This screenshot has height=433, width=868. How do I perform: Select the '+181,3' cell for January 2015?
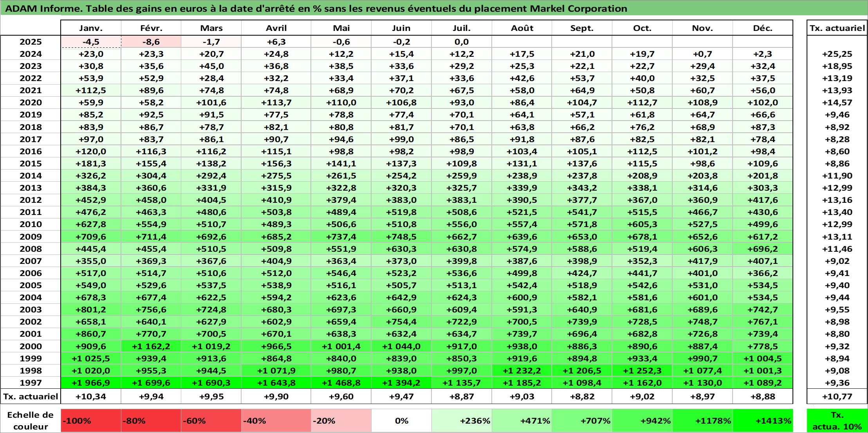[x=91, y=164]
